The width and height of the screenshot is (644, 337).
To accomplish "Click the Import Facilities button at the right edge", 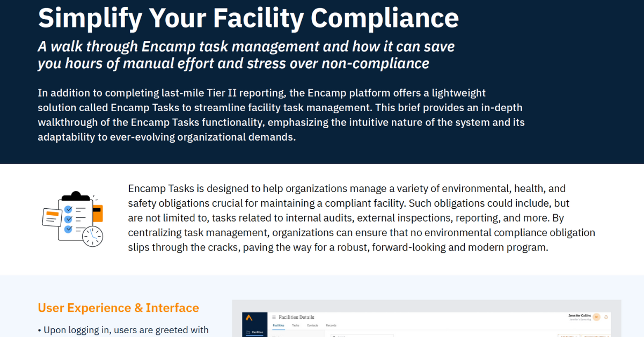I will 596,335.
